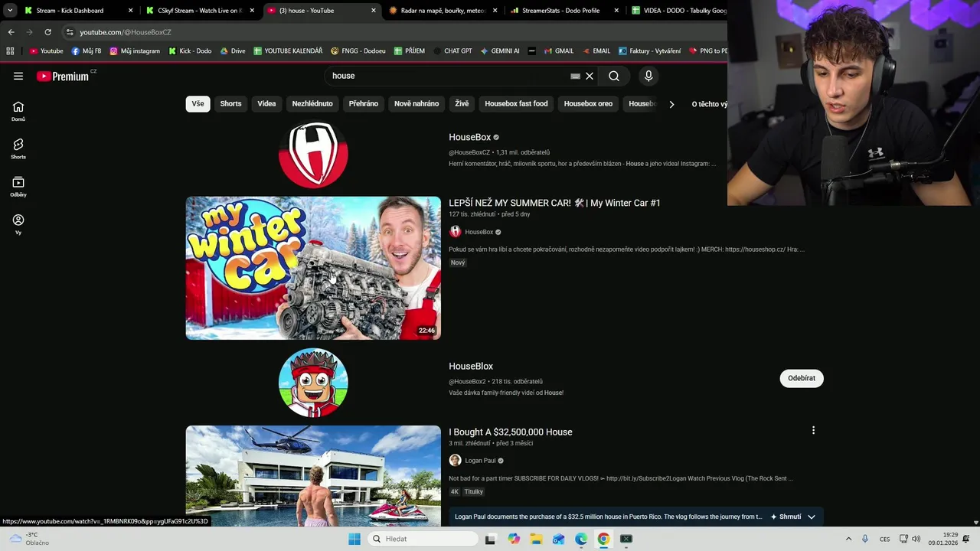Open the tab search dropdown
The height and width of the screenshot is (551, 980).
[10, 11]
